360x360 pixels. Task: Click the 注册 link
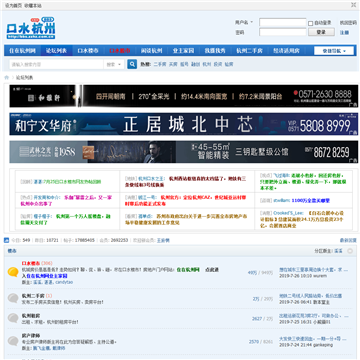coord(344,33)
